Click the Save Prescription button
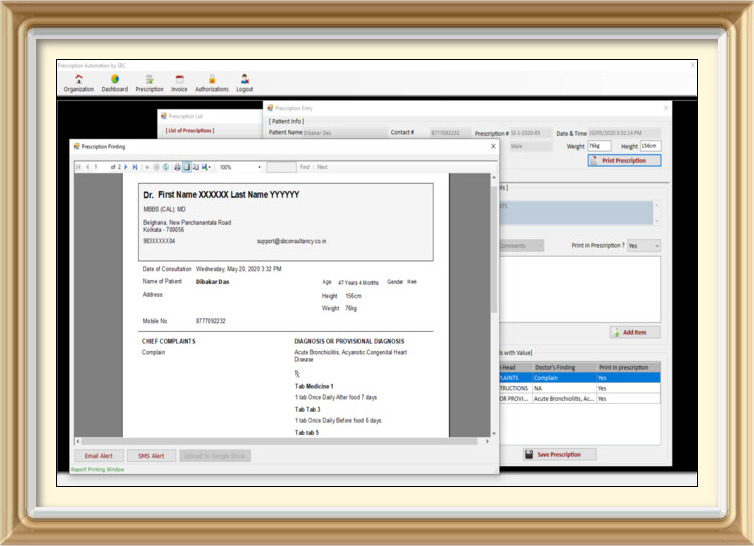This screenshot has height=546, width=754. 560,454
